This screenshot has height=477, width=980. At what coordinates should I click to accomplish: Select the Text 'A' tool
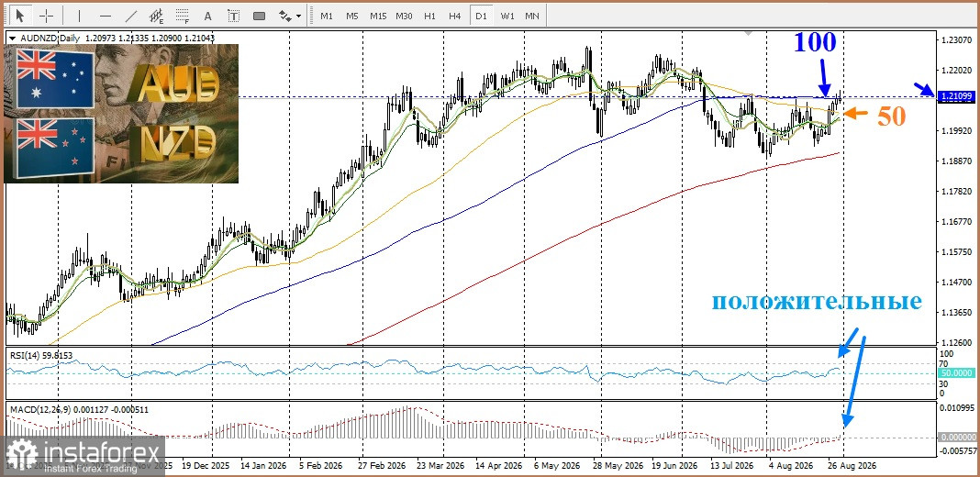[x=207, y=16]
